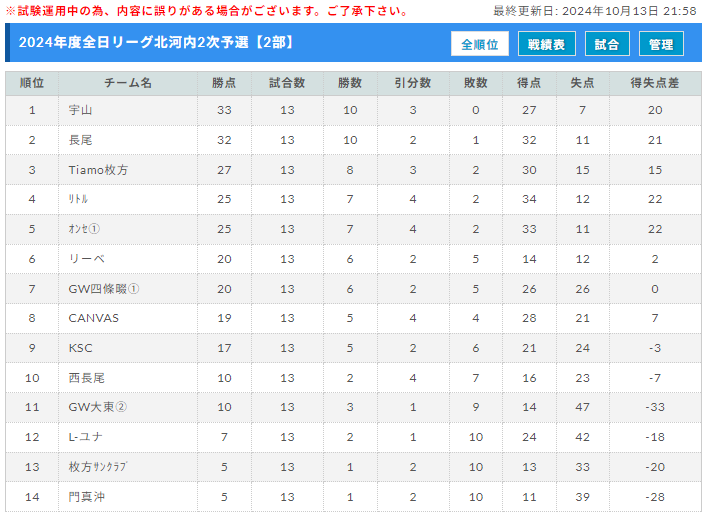The image size is (705, 522).
Task: Open the 全順位 tab
Action: (x=480, y=44)
